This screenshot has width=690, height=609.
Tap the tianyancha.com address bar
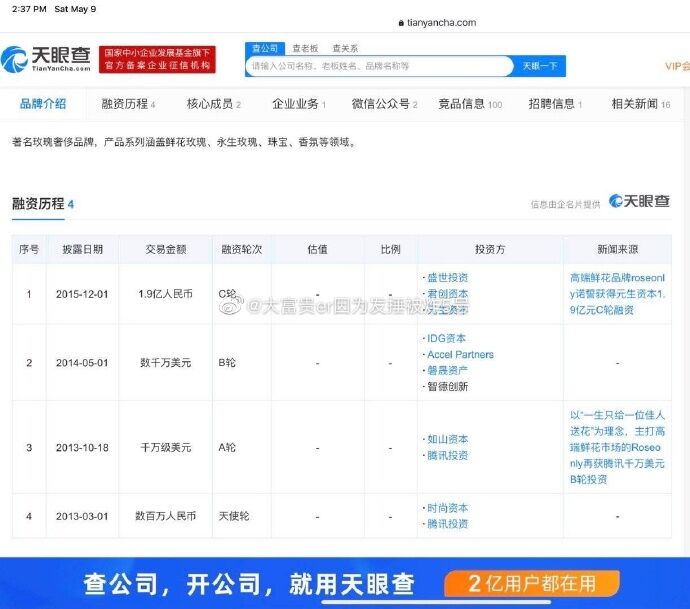click(x=437, y=22)
